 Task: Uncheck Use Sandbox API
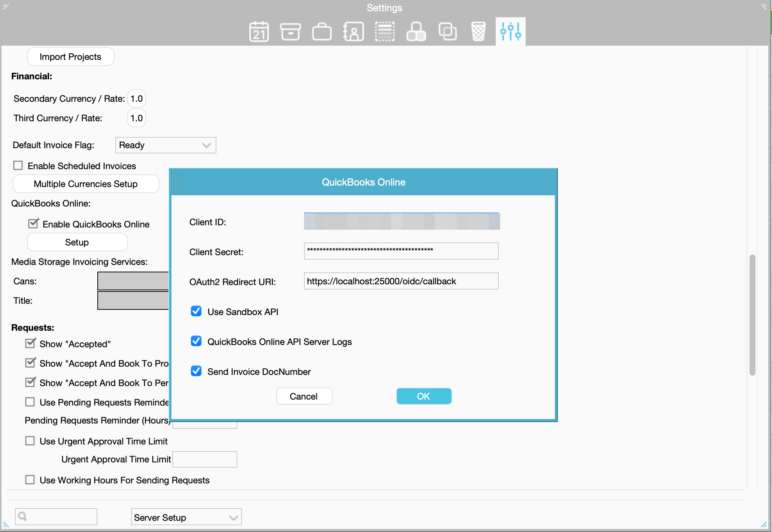196,311
